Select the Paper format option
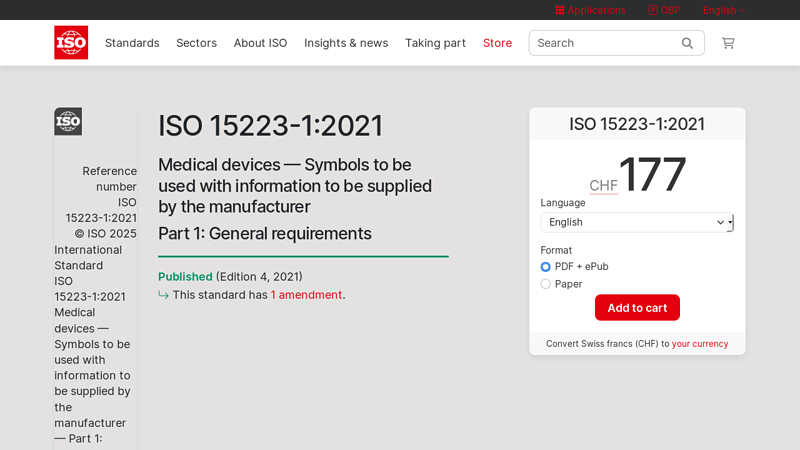The image size is (800, 450). tap(545, 284)
